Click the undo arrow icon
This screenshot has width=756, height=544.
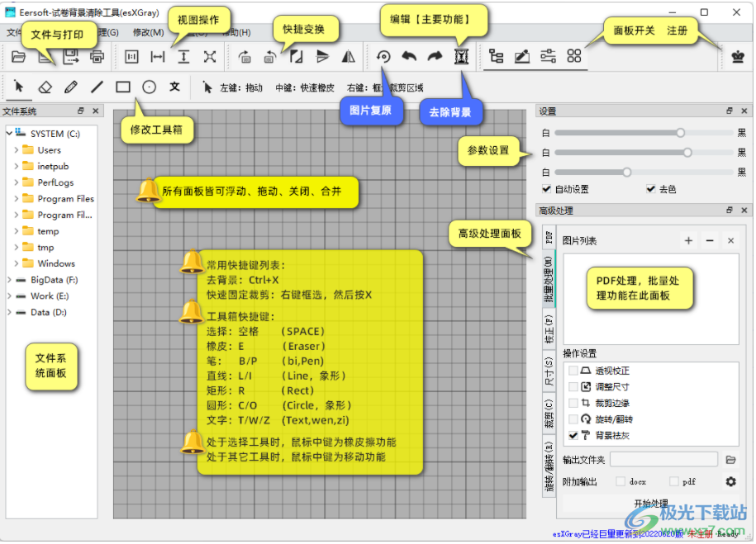click(409, 57)
